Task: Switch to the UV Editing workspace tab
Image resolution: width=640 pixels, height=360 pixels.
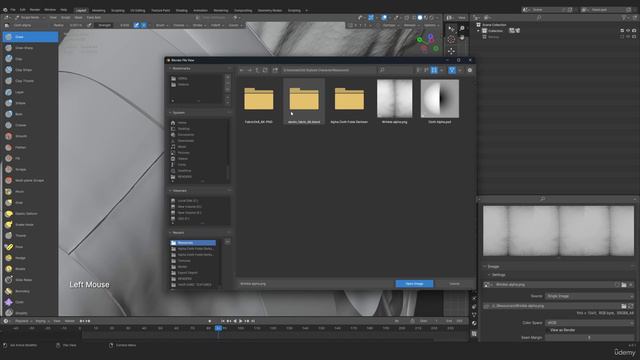Action: tap(138, 10)
